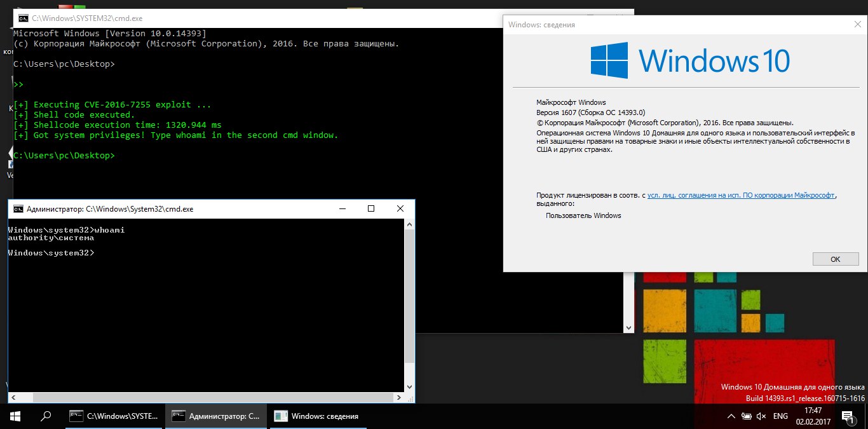Activate the Windows: сведения taskbar button
Viewport: 868px width, 429px height.
[318, 416]
